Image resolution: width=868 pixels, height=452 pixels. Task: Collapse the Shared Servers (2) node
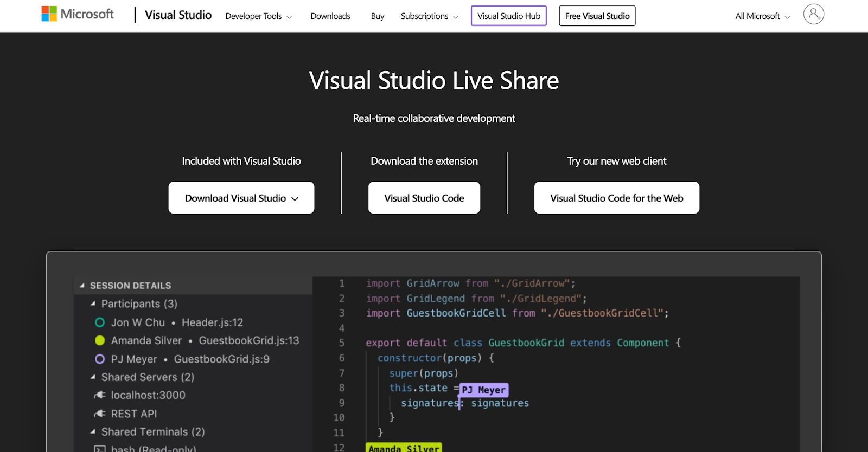point(93,377)
